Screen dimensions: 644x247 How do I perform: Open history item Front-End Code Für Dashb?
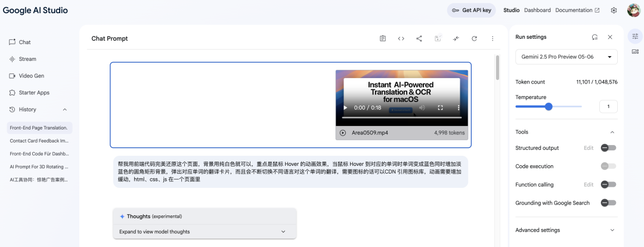click(39, 154)
